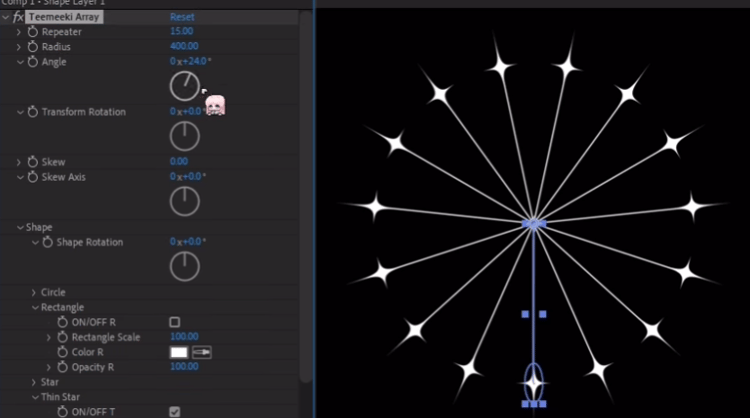Expand the Star group
Screen dimensions: 750x418
click(33, 382)
